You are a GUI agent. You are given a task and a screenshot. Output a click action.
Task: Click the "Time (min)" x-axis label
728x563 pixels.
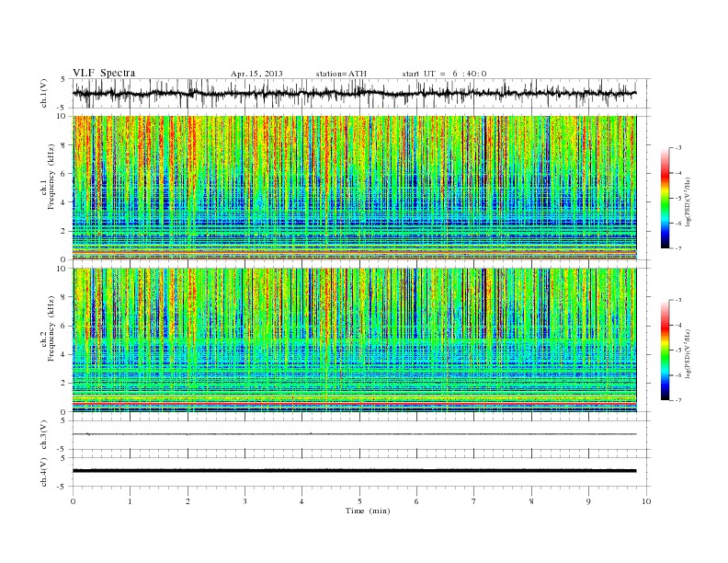[x=368, y=511]
